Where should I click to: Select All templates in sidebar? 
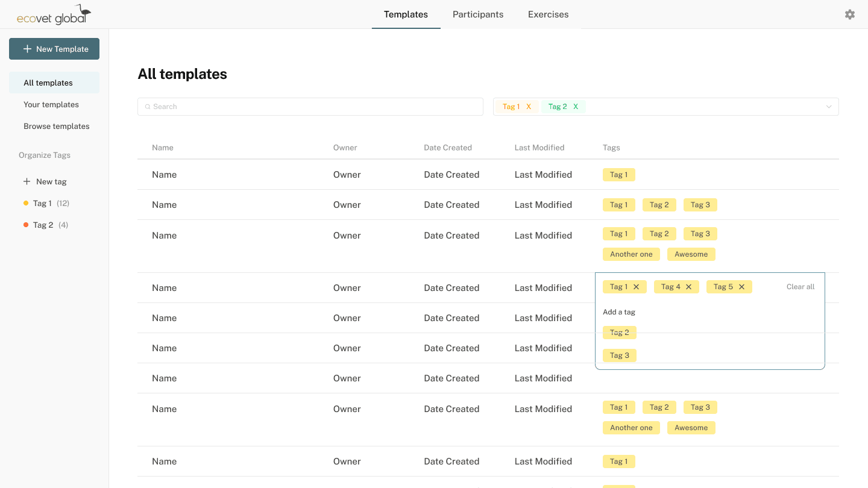pyautogui.click(x=54, y=83)
